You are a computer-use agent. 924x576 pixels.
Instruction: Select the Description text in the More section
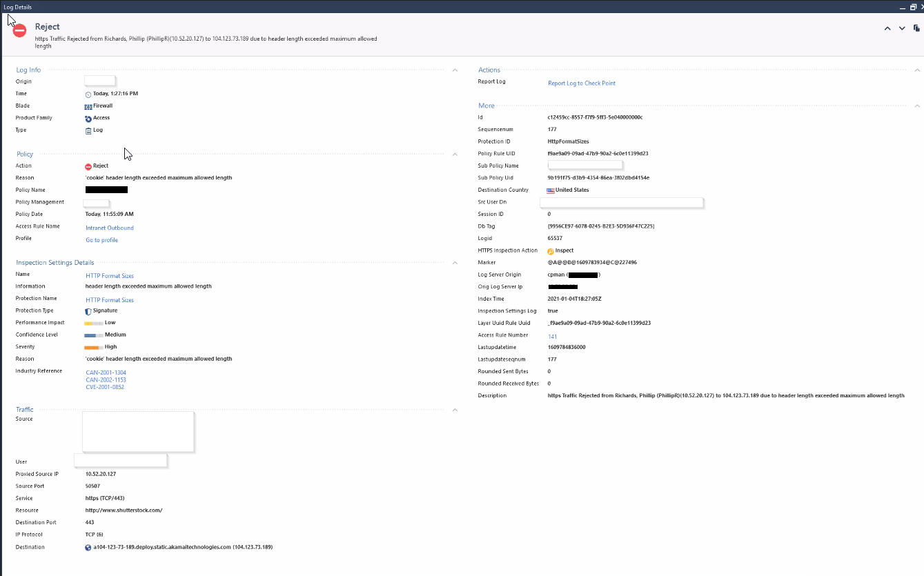[x=726, y=396]
